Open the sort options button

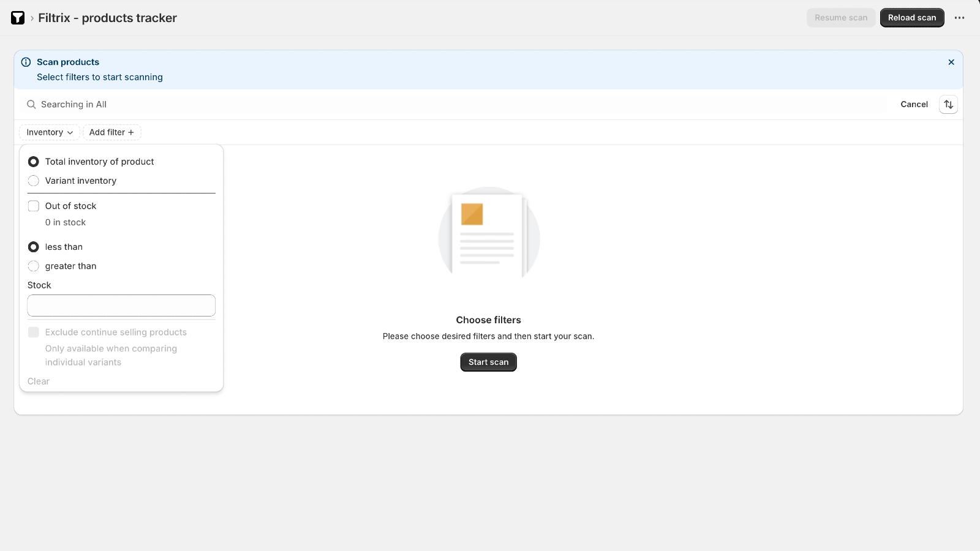(948, 104)
